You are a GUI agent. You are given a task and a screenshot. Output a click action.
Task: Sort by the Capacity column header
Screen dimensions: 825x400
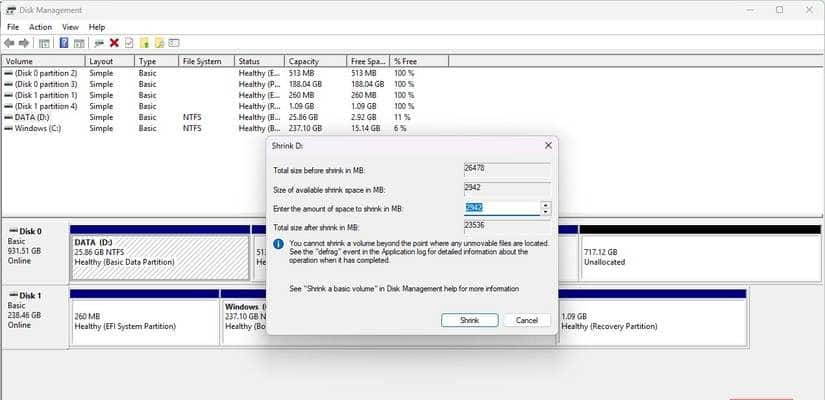pos(316,61)
